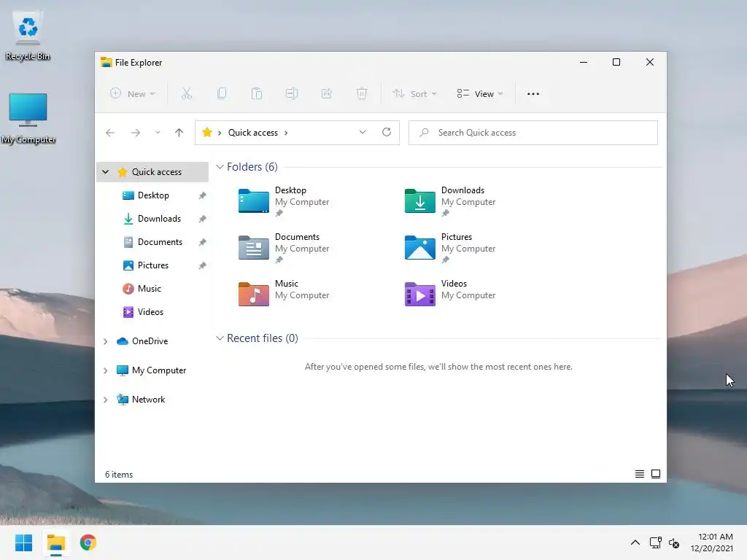The image size is (747, 560).
Task: Expand the OneDrive tree node
Action: pos(105,341)
